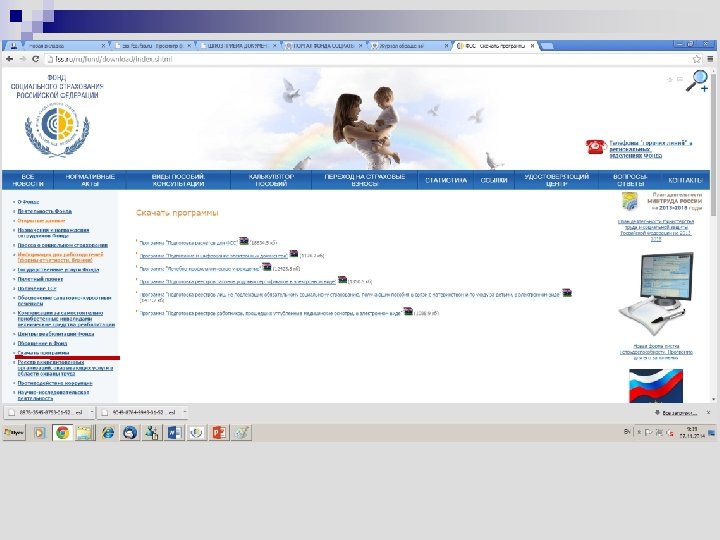Click 'Обращение в Фонд' sidebar link
Viewport: 720px width, 540px height.
pyautogui.click(x=42, y=343)
